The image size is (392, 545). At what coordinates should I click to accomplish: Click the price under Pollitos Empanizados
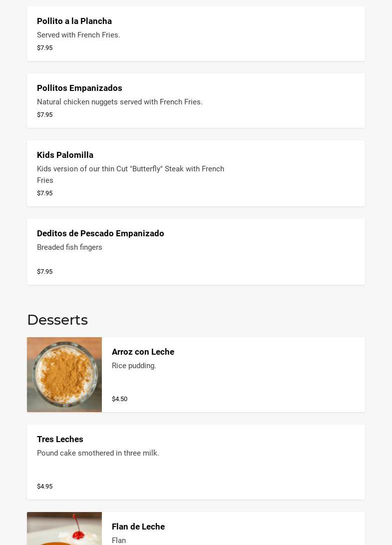tap(45, 115)
